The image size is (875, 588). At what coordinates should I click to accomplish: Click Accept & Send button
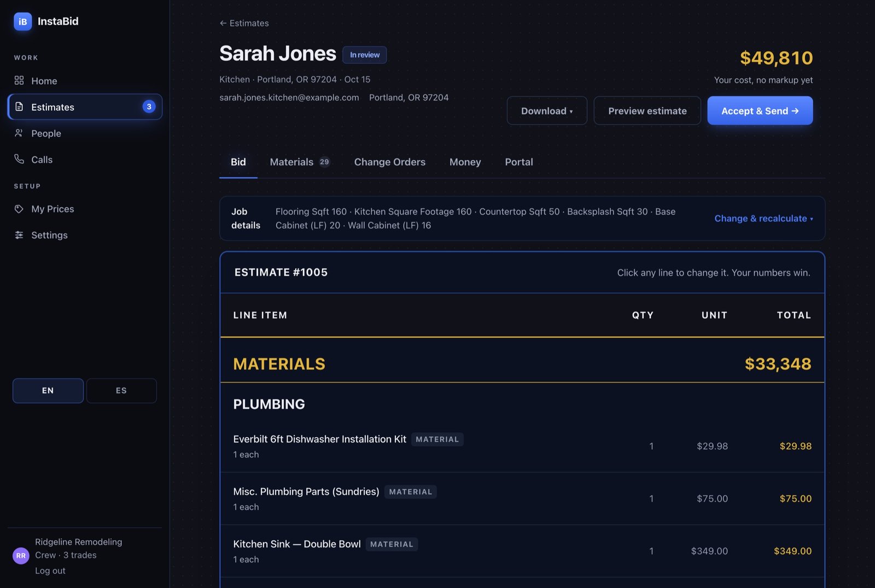click(x=760, y=111)
